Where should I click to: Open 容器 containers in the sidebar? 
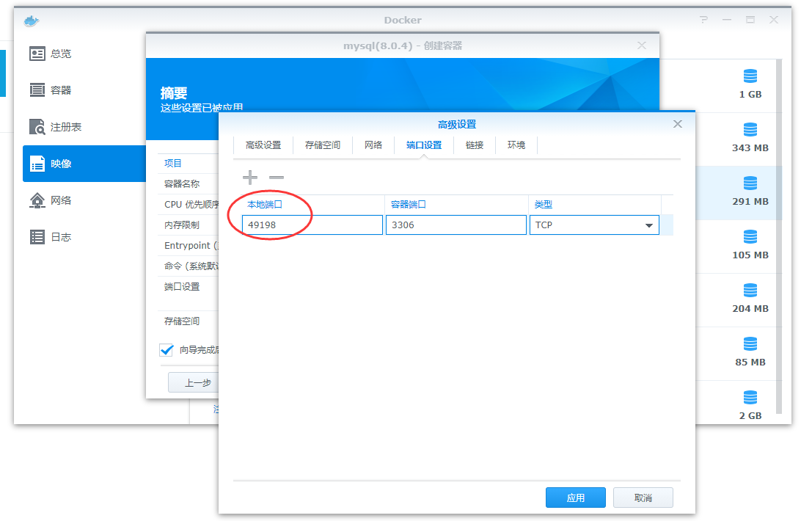(51, 90)
